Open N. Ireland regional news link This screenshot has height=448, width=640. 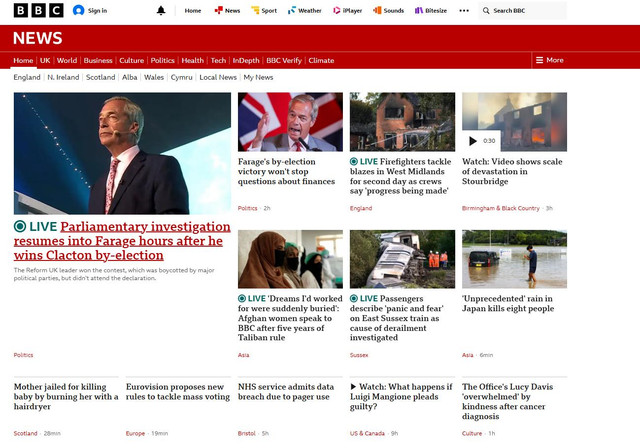pos(63,77)
